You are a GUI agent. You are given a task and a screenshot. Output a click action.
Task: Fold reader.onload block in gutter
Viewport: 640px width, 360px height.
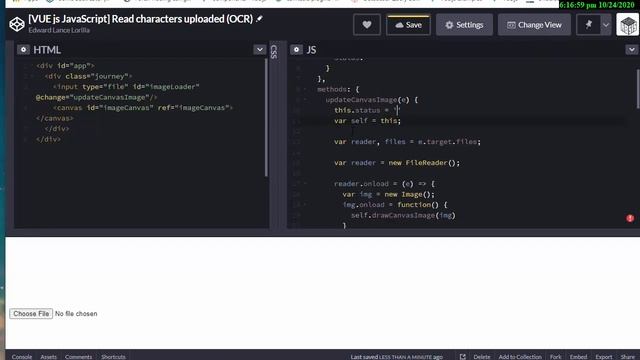pos(305,184)
